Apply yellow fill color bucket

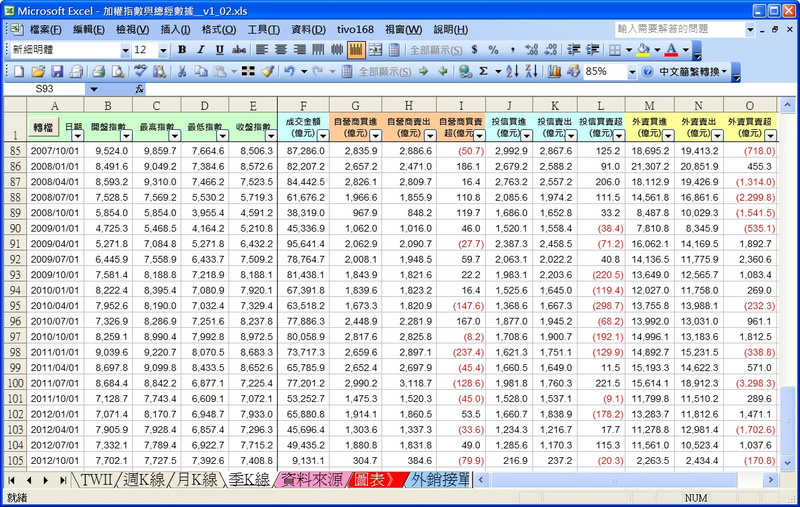(643, 49)
